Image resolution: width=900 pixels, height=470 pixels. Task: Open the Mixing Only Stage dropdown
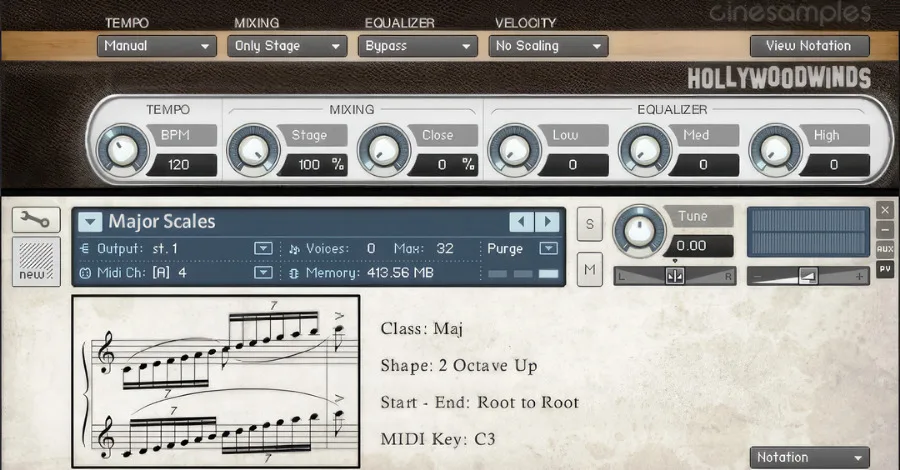coord(287,46)
